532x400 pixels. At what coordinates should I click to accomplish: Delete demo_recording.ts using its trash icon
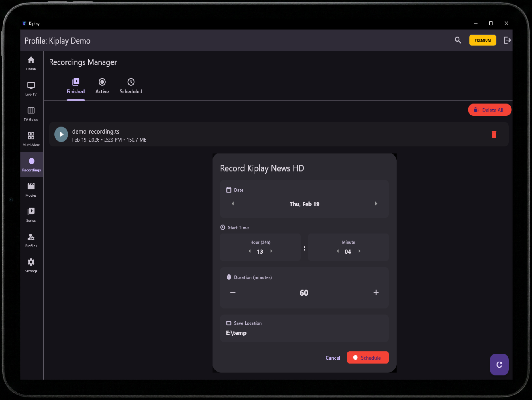click(494, 134)
